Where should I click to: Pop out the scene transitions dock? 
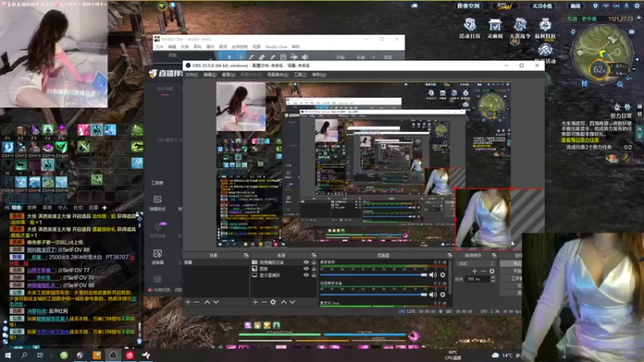coord(494,255)
